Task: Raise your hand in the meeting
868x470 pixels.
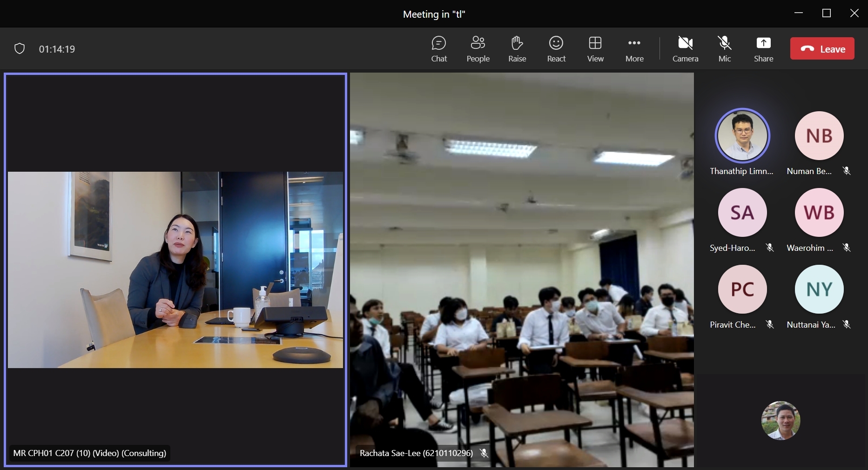Action: tap(517, 49)
